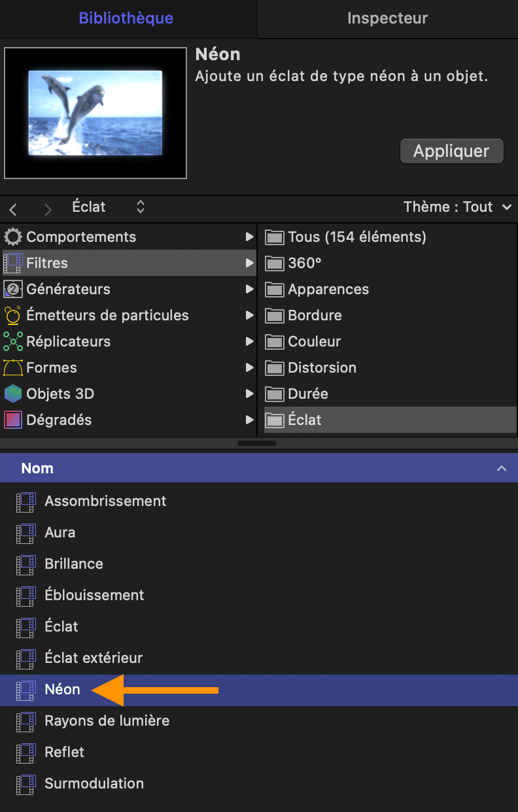Switch to the Bibliothèque tab

click(x=126, y=18)
